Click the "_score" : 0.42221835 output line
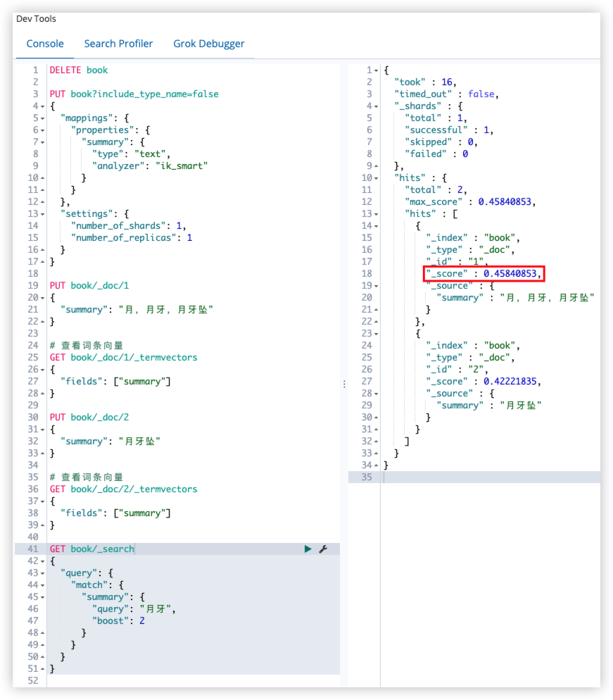The image size is (613, 700). pos(484,382)
